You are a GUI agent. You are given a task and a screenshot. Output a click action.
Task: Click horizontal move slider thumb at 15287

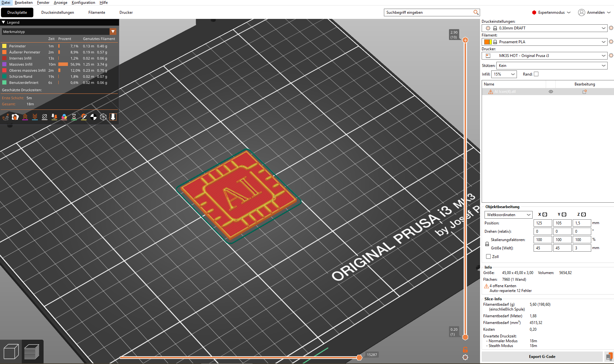point(359,357)
